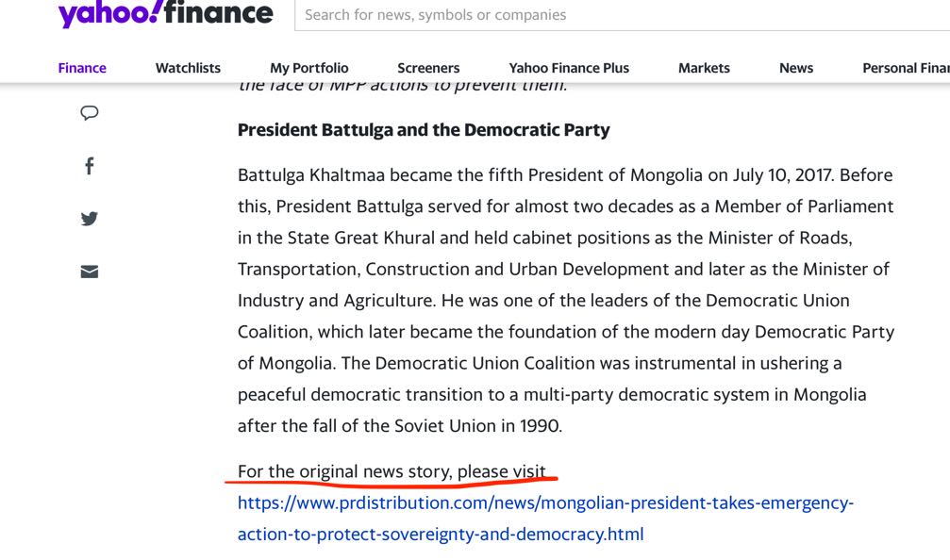Select the Finance navigation tab
Screen dimensions: 950x560
[x=82, y=68]
